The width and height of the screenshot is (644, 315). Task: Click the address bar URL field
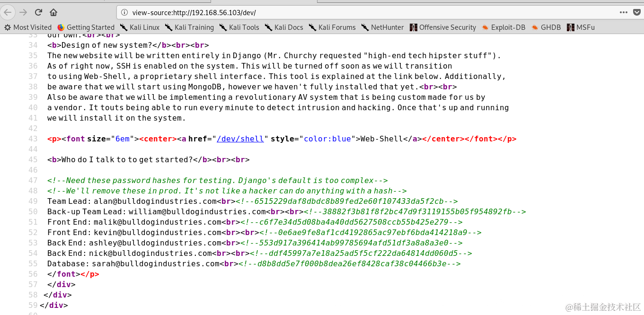pyautogui.click(x=369, y=12)
